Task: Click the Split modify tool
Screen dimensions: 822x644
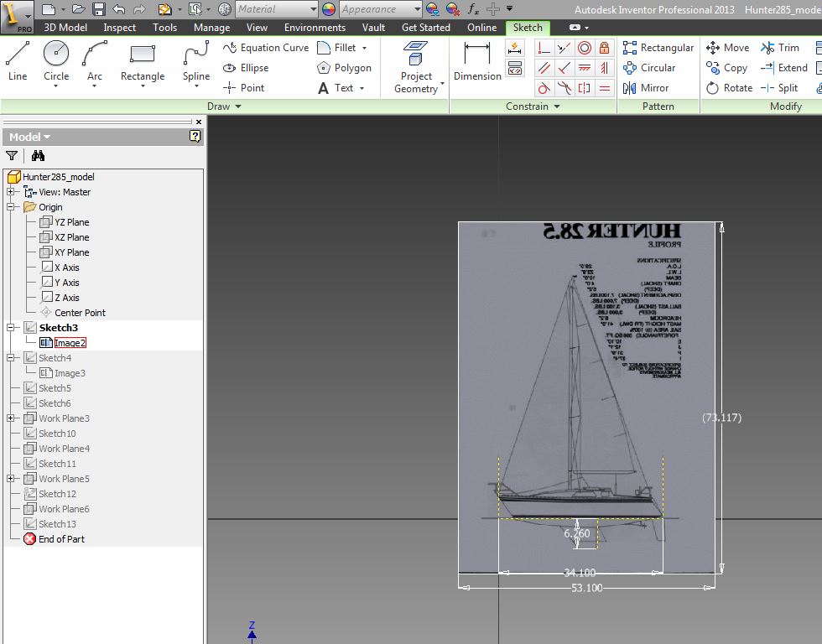Action: pos(779,87)
